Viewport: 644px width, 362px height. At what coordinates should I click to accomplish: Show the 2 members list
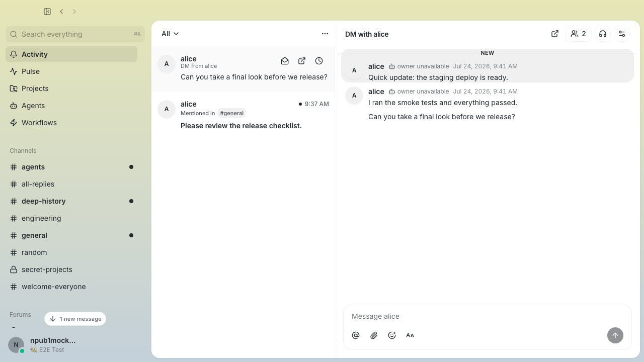[579, 34]
